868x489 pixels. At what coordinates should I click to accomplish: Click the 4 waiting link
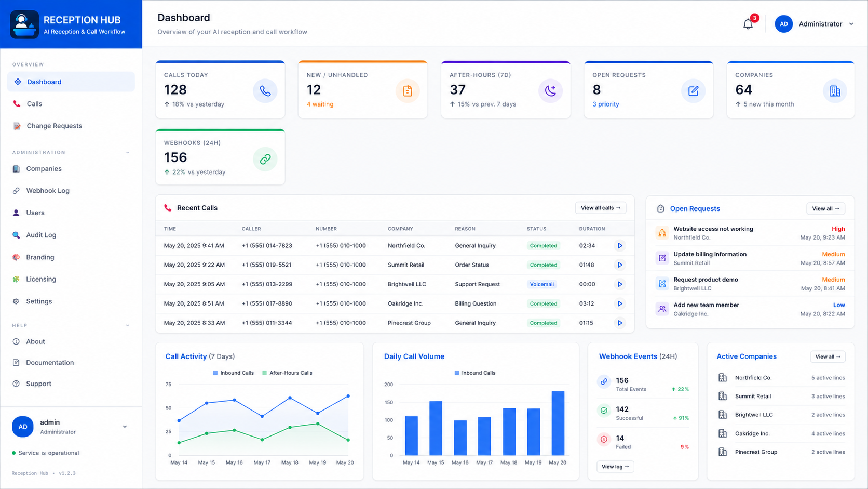(320, 104)
